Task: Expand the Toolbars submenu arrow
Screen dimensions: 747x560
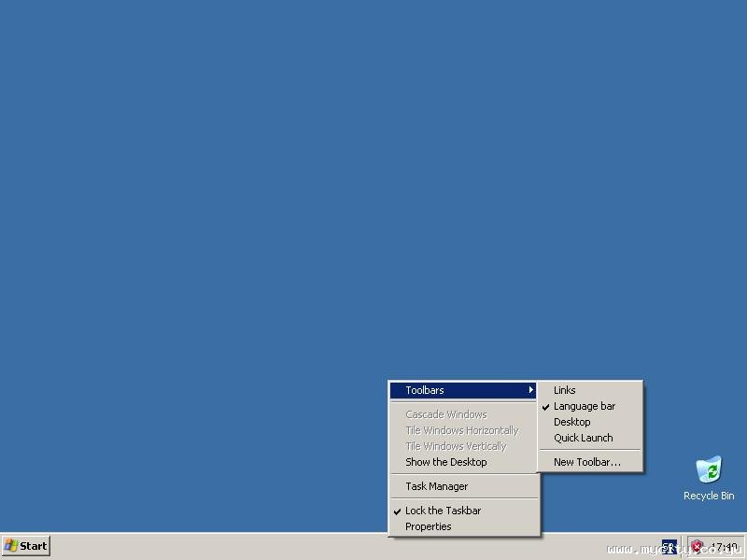Action: pyautogui.click(x=530, y=390)
